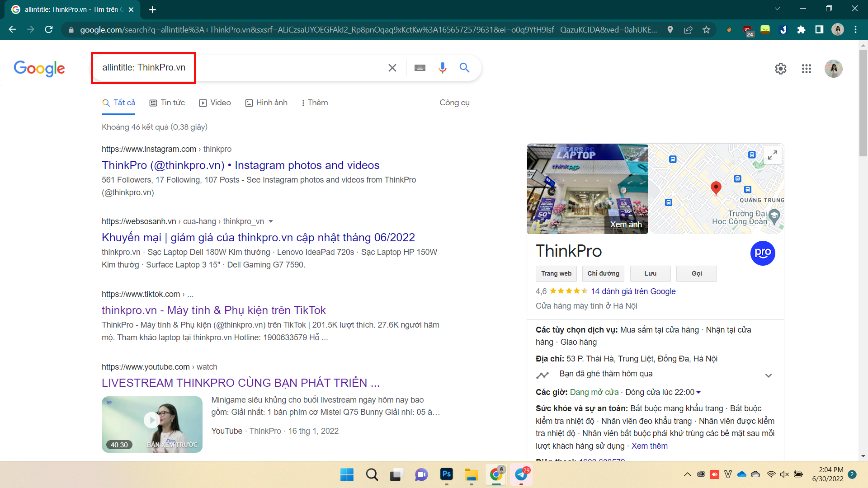Open Photoshop from the taskbar
This screenshot has width=868, height=488.
[447, 474]
